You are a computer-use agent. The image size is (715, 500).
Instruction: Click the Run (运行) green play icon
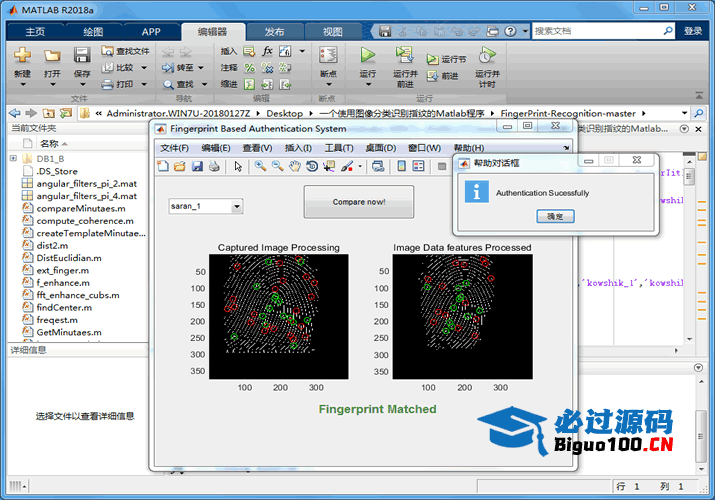pyautogui.click(x=367, y=56)
